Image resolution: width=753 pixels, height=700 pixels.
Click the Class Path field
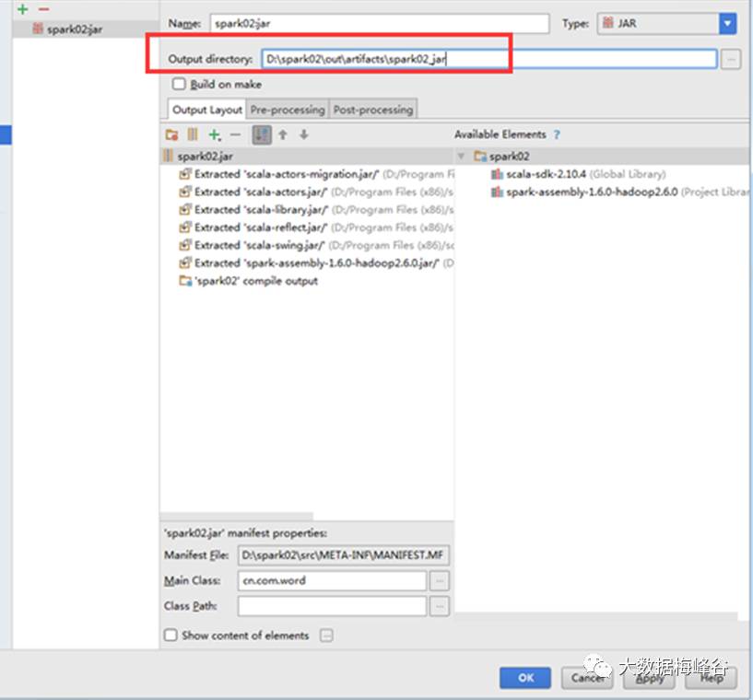(x=332, y=606)
